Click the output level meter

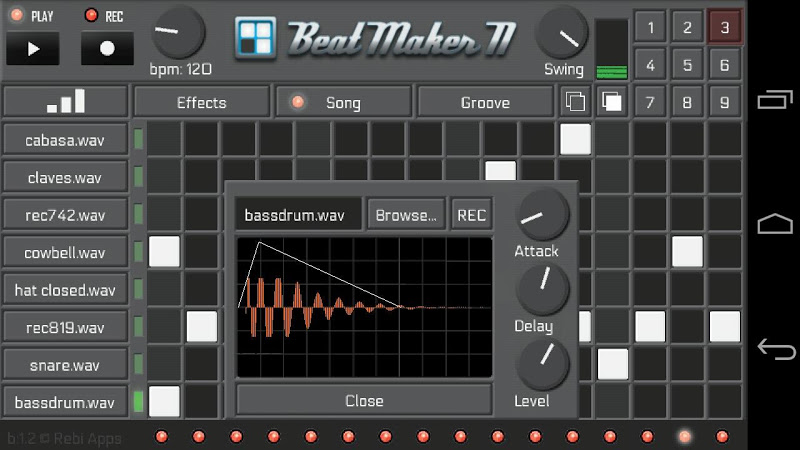pyautogui.click(x=612, y=49)
